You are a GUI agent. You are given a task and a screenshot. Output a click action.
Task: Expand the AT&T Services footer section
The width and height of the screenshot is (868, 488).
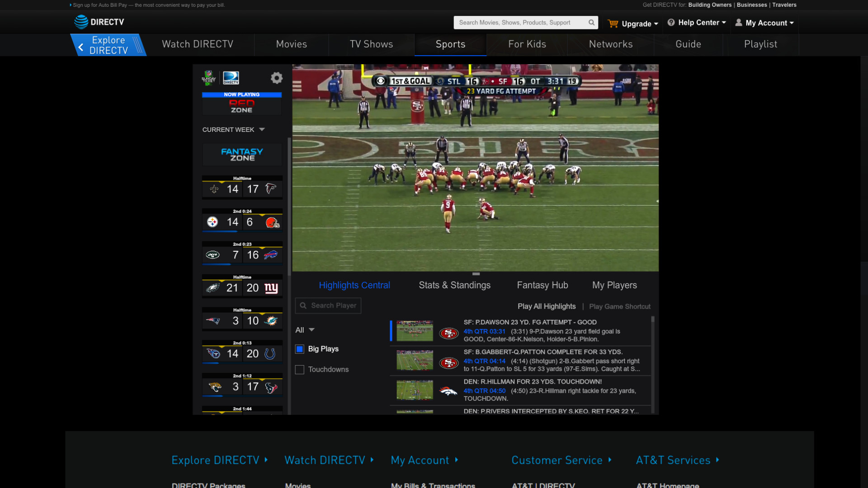677,460
